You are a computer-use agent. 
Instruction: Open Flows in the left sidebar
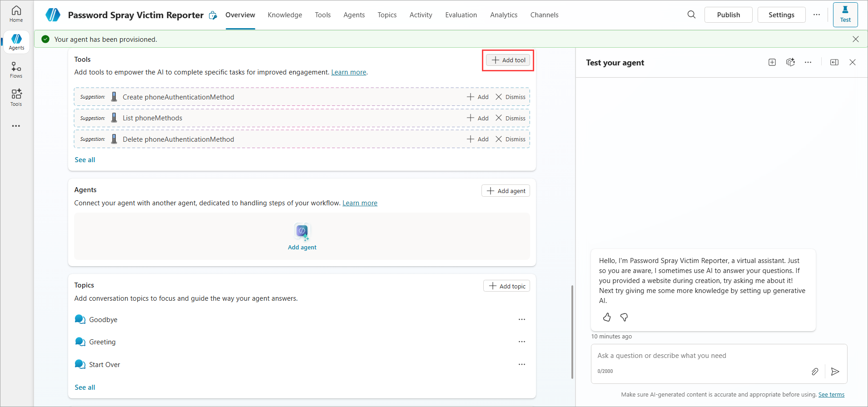16,70
